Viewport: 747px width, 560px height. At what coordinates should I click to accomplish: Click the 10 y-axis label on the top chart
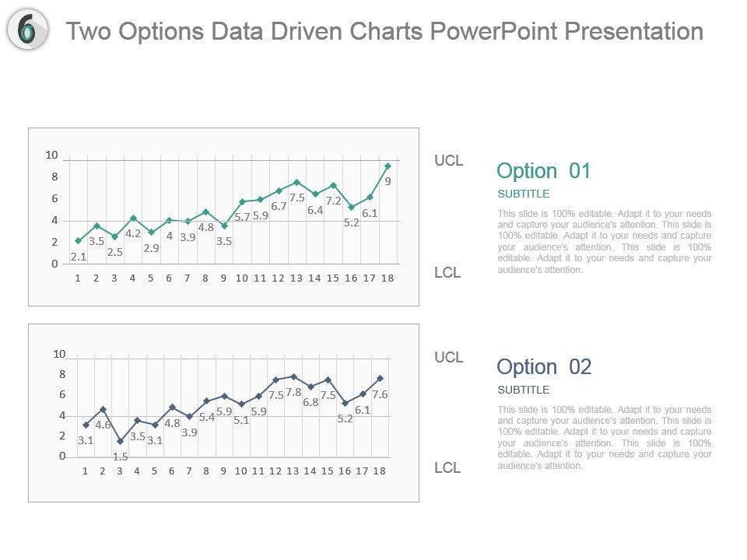(52, 156)
